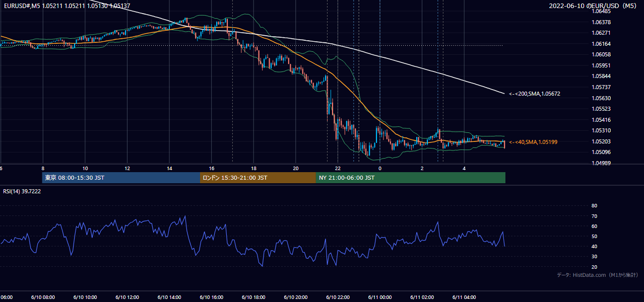
Task: Click RSI scale value 50
Action: click(x=594, y=236)
